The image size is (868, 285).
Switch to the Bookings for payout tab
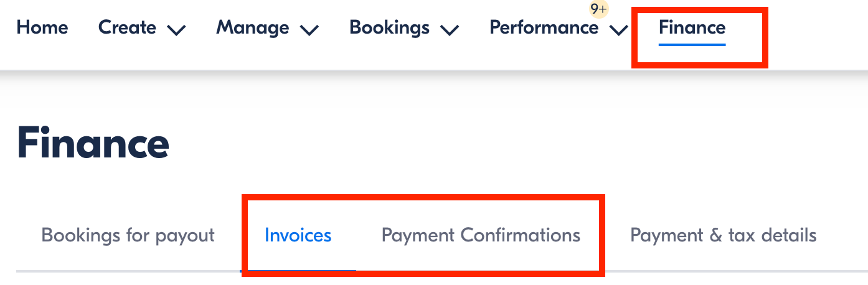128,235
